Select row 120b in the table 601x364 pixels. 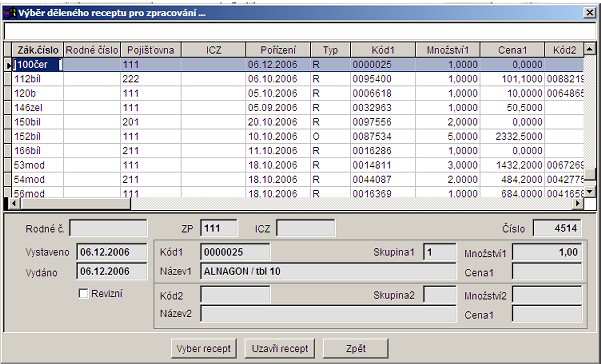[297, 93]
